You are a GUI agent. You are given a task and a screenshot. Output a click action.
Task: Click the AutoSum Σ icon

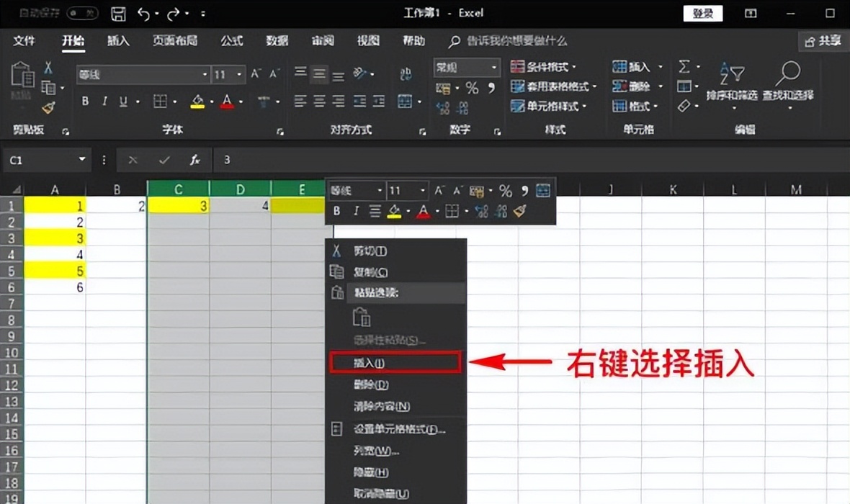tap(684, 67)
